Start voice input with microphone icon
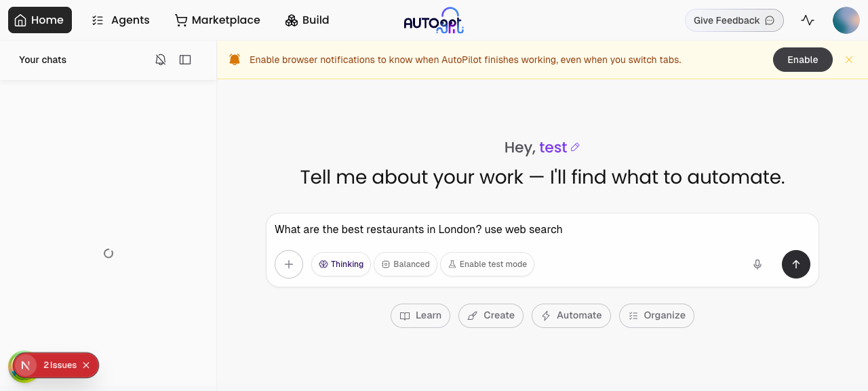Image resolution: width=868 pixels, height=391 pixels. click(x=757, y=264)
